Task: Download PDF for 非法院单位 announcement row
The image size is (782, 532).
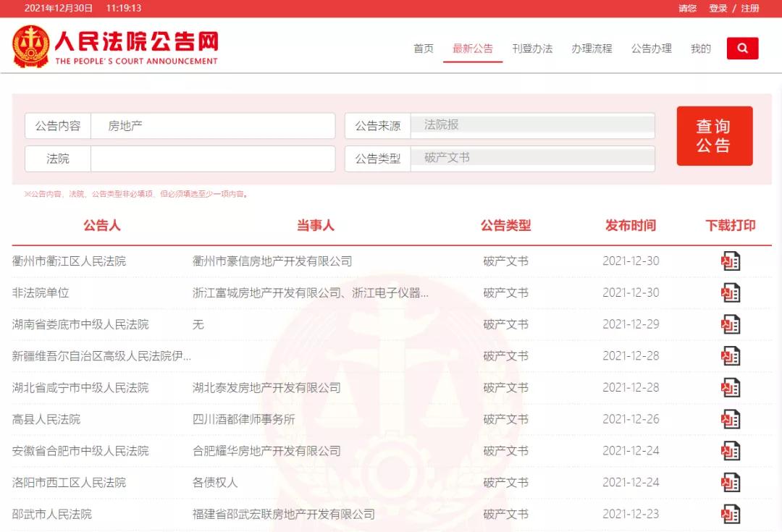Action: point(731,292)
